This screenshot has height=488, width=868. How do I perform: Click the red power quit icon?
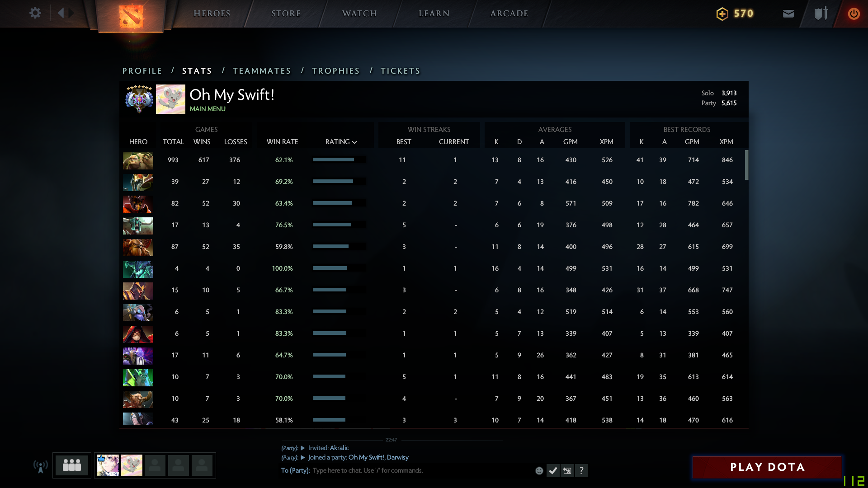(x=853, y=14)
